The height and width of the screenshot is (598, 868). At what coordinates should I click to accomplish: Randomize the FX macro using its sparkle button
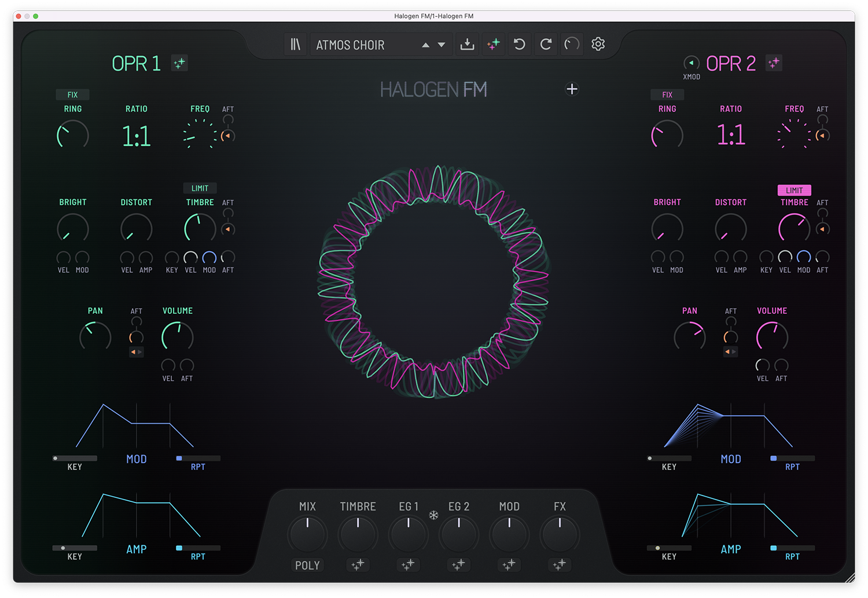coord(559,564)
